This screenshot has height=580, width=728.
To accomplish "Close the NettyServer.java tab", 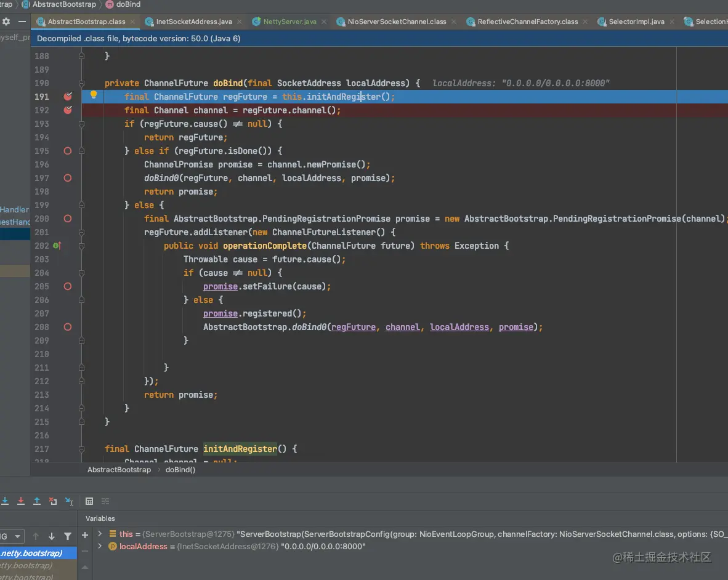I will 324,22.
